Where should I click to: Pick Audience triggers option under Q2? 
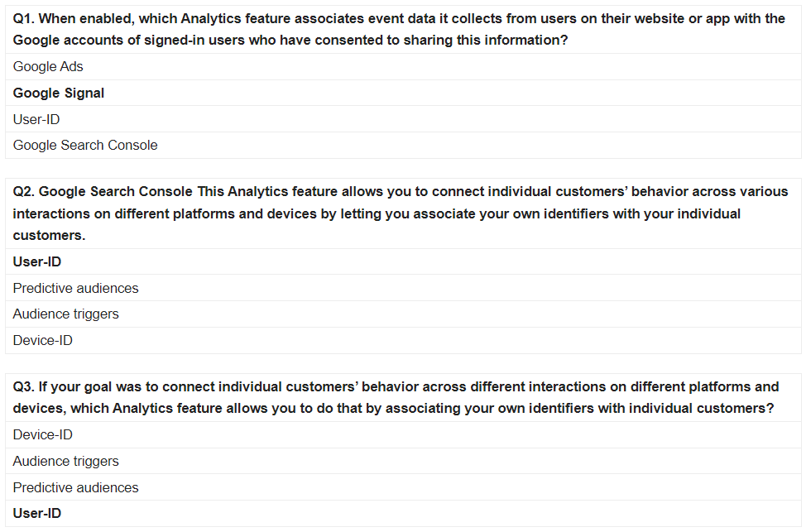click(66, 314)
